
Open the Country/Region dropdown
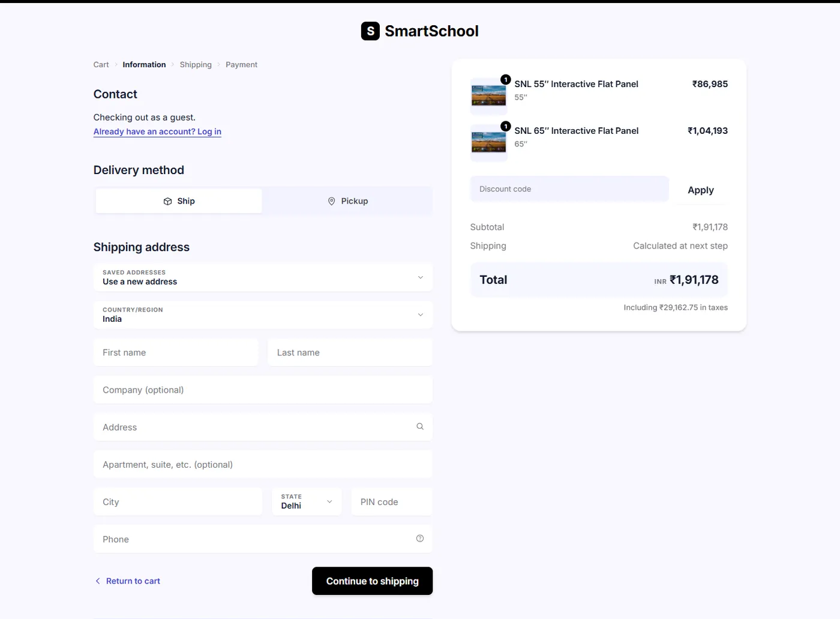coord(263,315)
